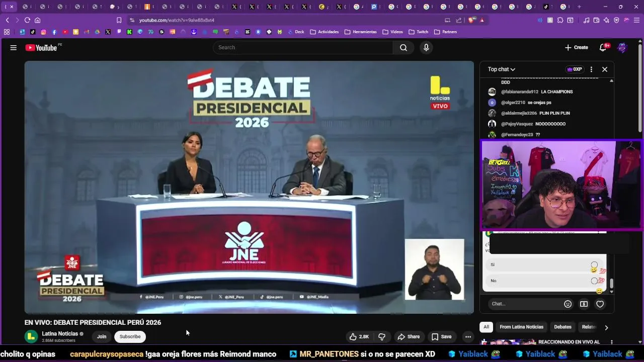Image resolution: width=644 pixels, height=362 pixels.
Task: Open a new browser tab
Action: click(x=579, y=7)
